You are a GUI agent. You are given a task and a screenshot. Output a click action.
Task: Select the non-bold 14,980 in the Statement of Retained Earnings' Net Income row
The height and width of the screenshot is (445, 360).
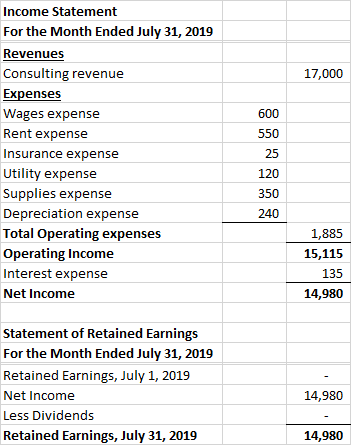(x=323, y=396)
